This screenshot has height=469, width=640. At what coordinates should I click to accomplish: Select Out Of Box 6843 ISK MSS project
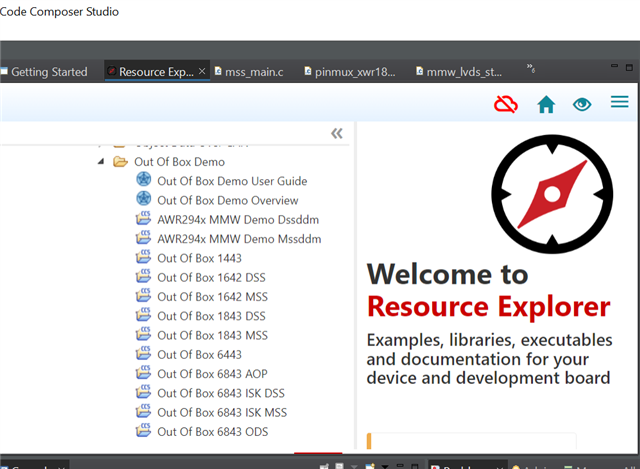(x=222, y=412)
